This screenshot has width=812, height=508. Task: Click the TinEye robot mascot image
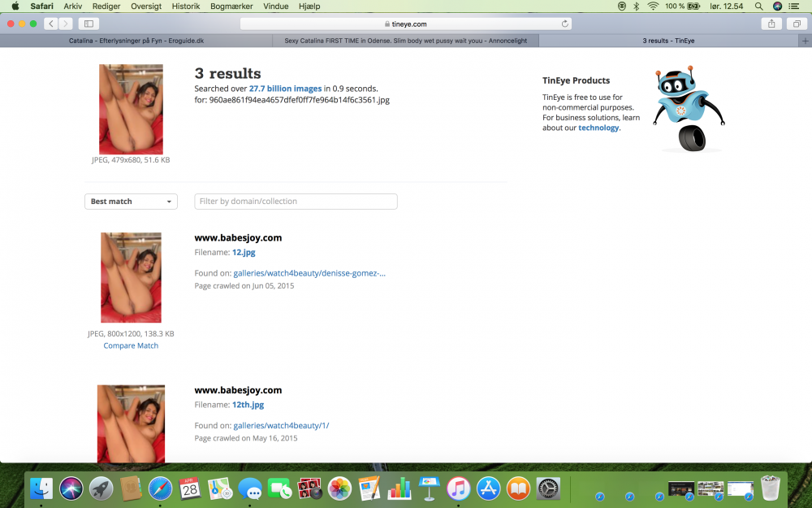[689, 108]
